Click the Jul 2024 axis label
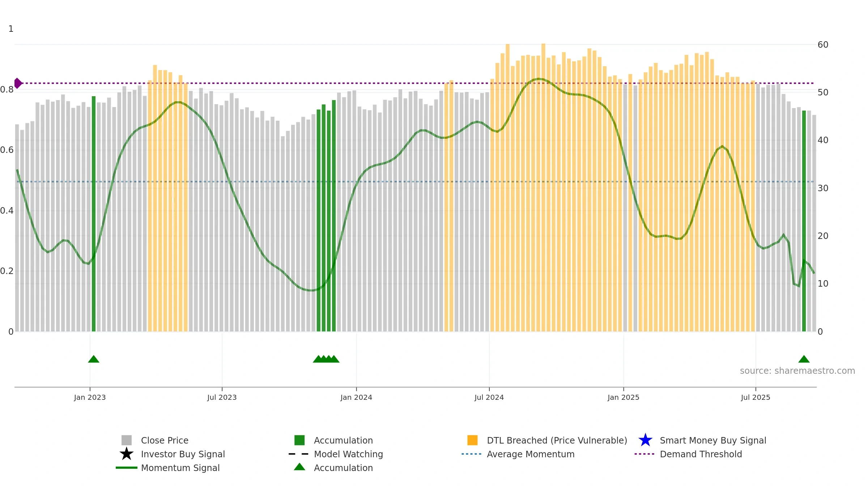868x488 pixels. point(489,397)
